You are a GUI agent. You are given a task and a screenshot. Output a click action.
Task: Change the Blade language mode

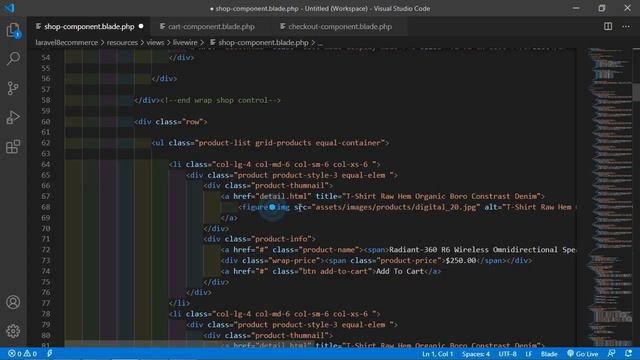point(549,354)
